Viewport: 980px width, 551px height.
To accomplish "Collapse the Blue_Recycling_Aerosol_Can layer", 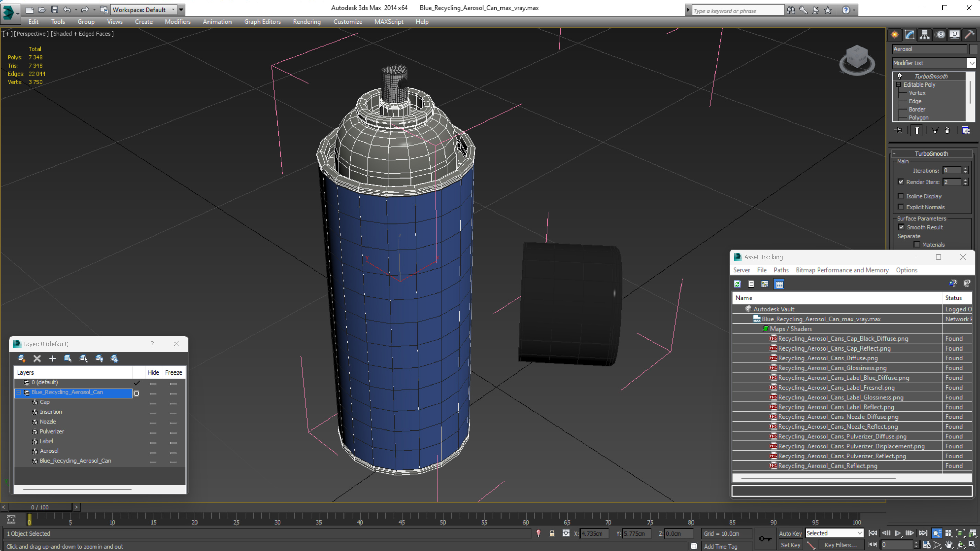I will tap(18, 392).
